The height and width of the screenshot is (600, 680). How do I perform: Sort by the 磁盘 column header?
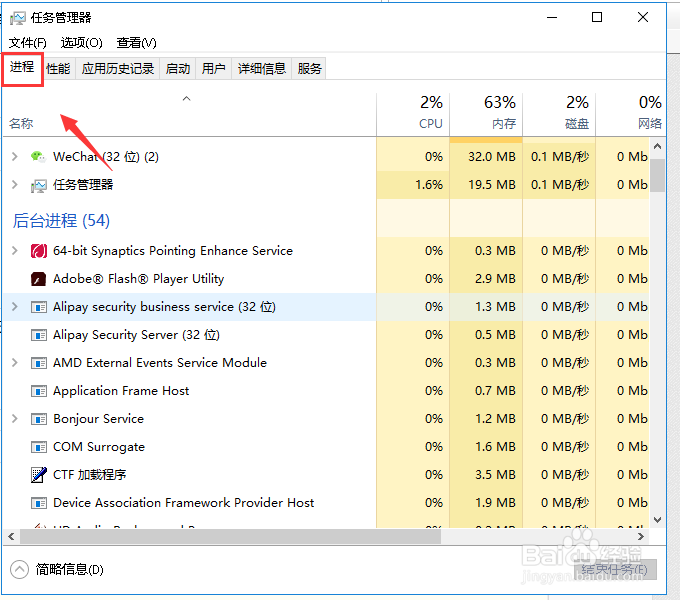(x=559, y=114)
